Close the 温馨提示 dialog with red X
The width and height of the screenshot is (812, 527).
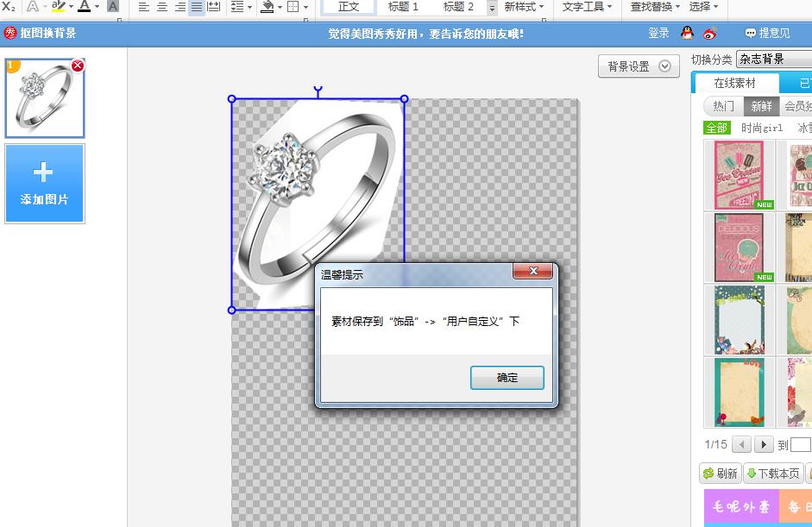[x=532, y=272]
